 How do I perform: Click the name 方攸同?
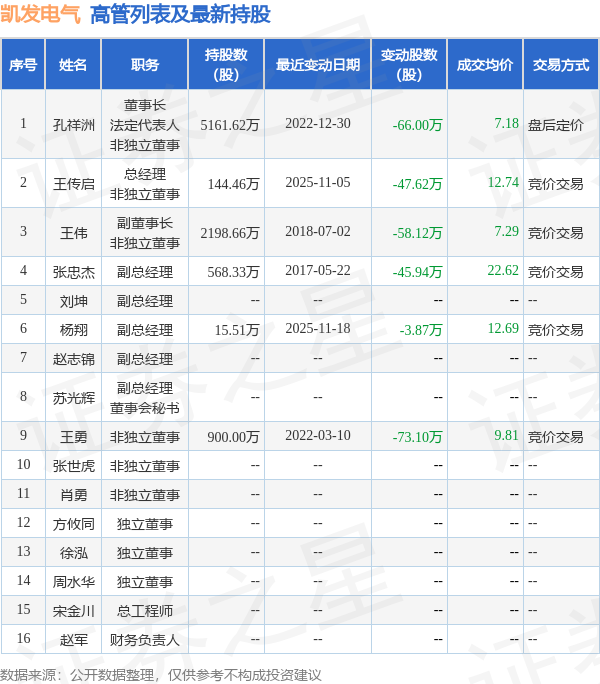click(73, 524)
